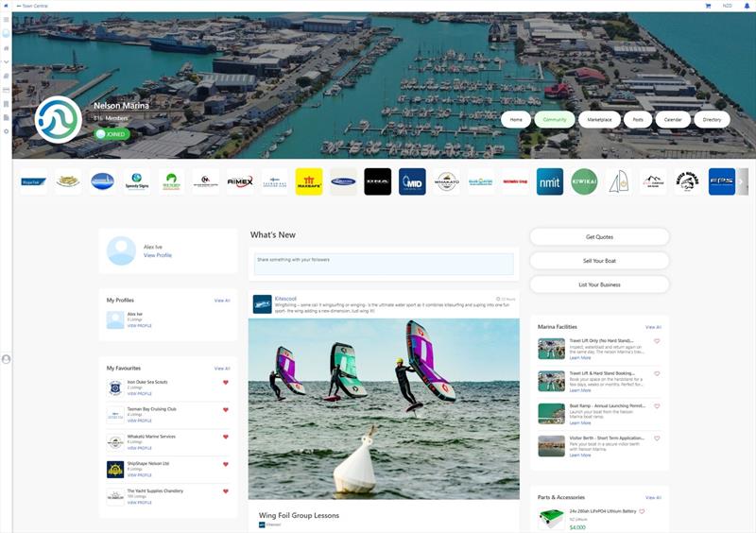The image size is (756, 533).
Task: Open Visitor Berth listing thumbnail
Action: click(x=551, y=446)
